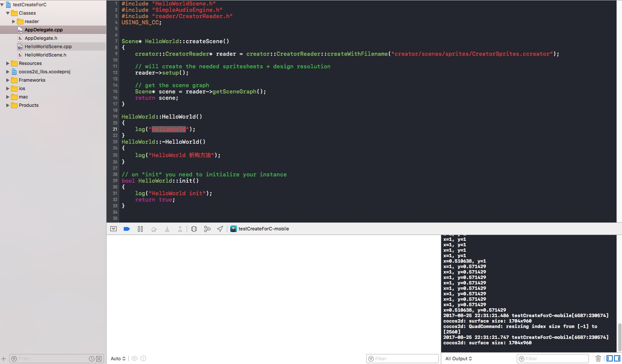This screenshot has width=622, height=364.
Task: Show only recently modified files
Action: pyautogui.click(x=91, y=359)
